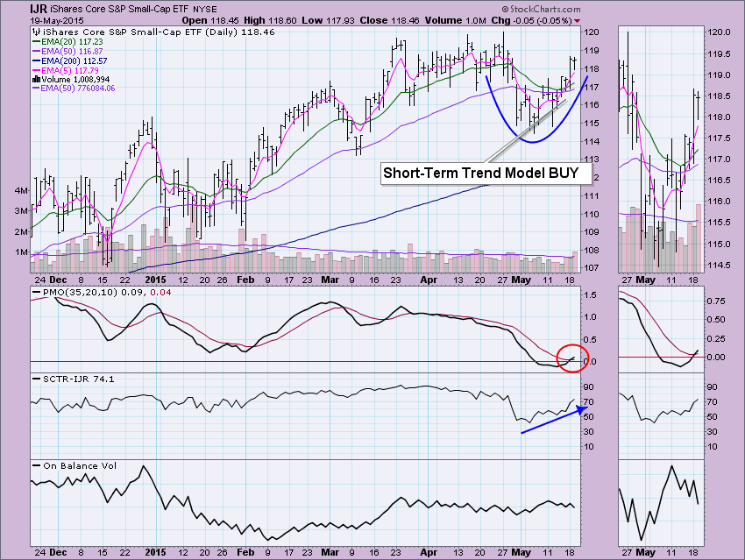Click the EMA(20) 117.23 legend entry
This screenshot has height=560, width=745.
click(x=67, y=42)
